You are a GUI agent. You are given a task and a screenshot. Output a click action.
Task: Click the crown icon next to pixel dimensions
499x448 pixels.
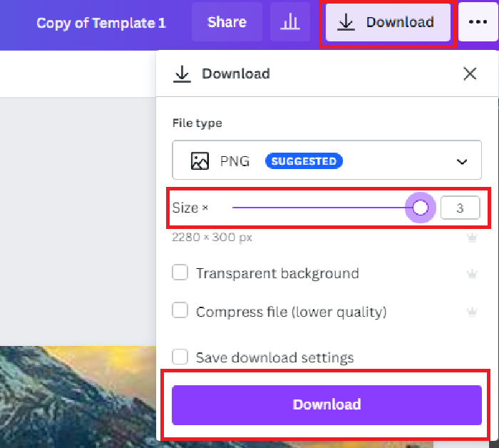[471, 238]
